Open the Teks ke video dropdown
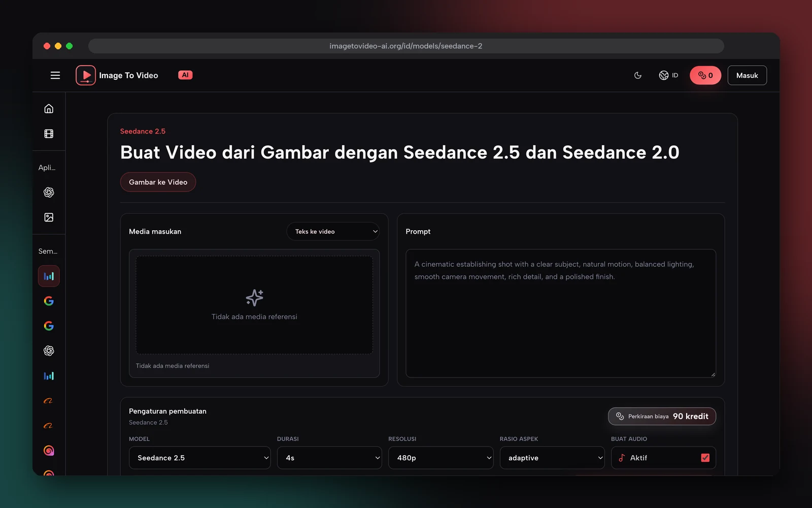 (333, 231)
